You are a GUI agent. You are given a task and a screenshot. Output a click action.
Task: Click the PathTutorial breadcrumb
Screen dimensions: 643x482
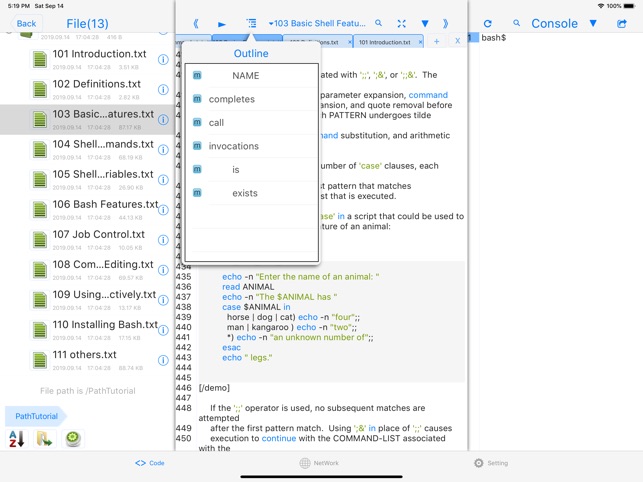36,416
